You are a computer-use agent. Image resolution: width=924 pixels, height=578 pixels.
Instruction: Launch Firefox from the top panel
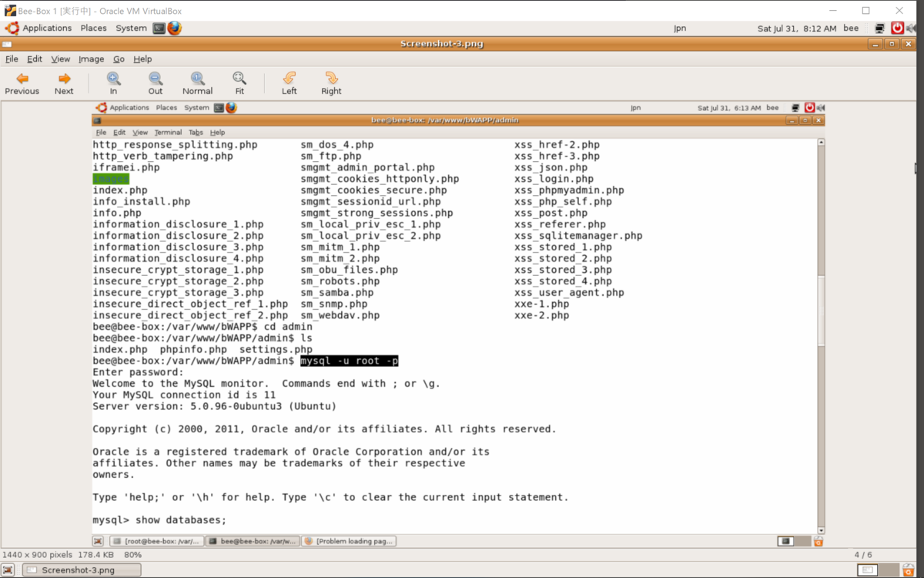tap(175, 28)
